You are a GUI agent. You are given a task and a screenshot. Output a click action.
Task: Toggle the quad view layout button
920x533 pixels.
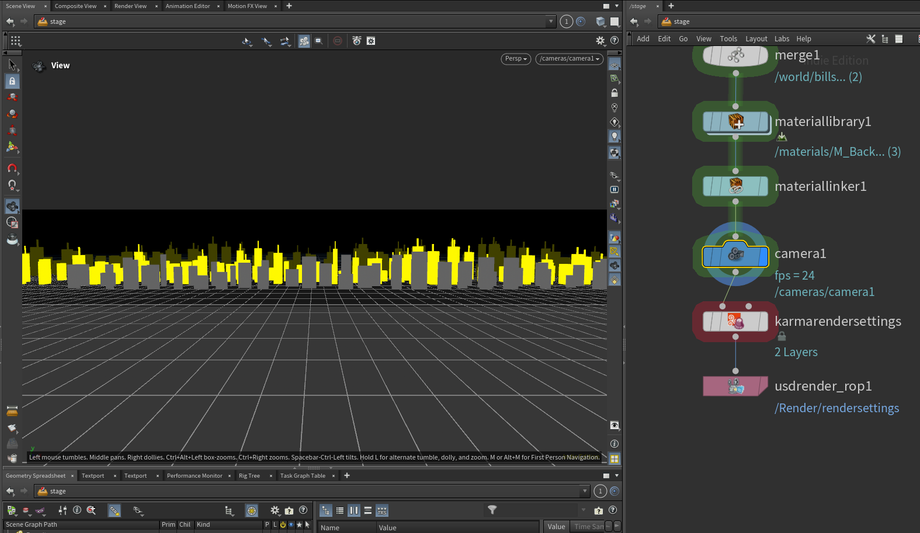click(x=614, y=459)
